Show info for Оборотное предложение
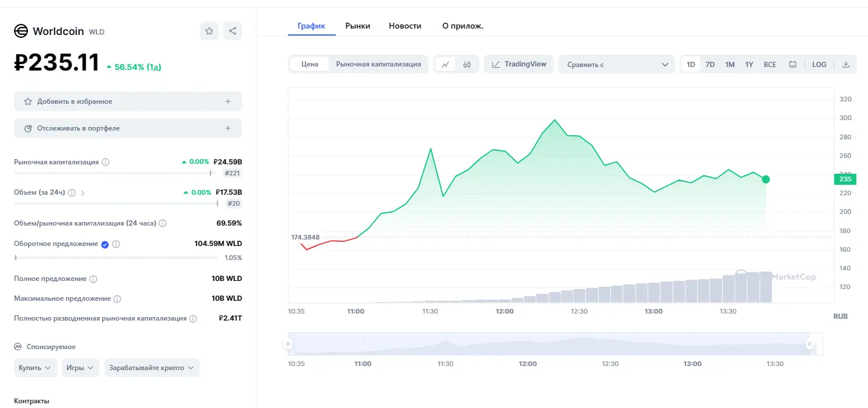This screenshot has height=408, width=868. (116, 244)
